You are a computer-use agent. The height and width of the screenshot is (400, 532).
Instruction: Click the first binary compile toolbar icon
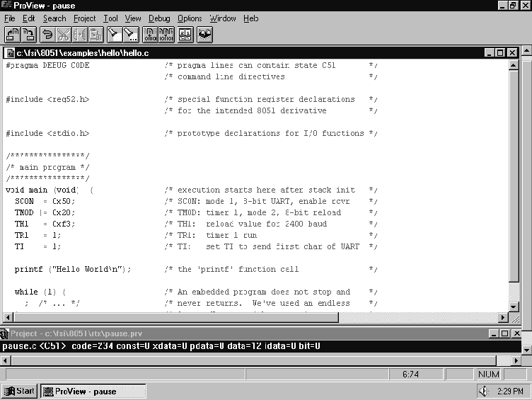point(150,33)
